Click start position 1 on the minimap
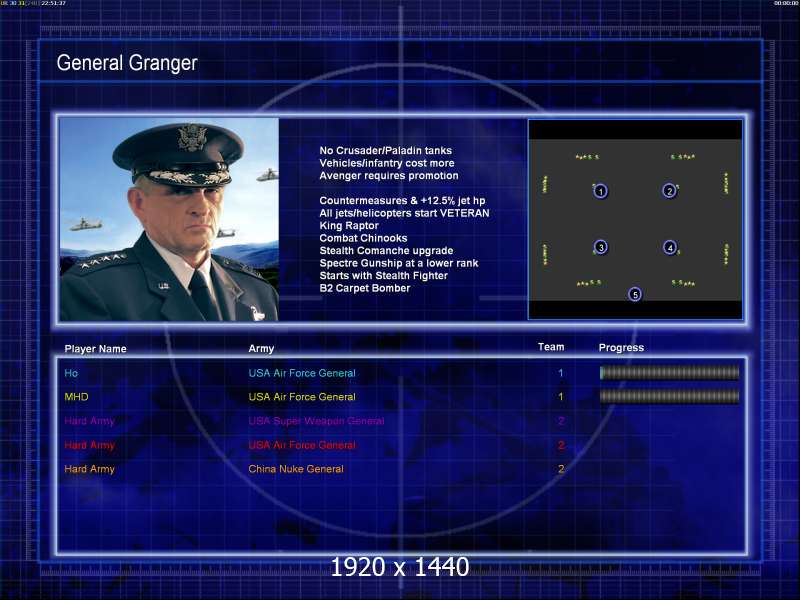Viewport: 800px width, 600px height. pos(601,191)
